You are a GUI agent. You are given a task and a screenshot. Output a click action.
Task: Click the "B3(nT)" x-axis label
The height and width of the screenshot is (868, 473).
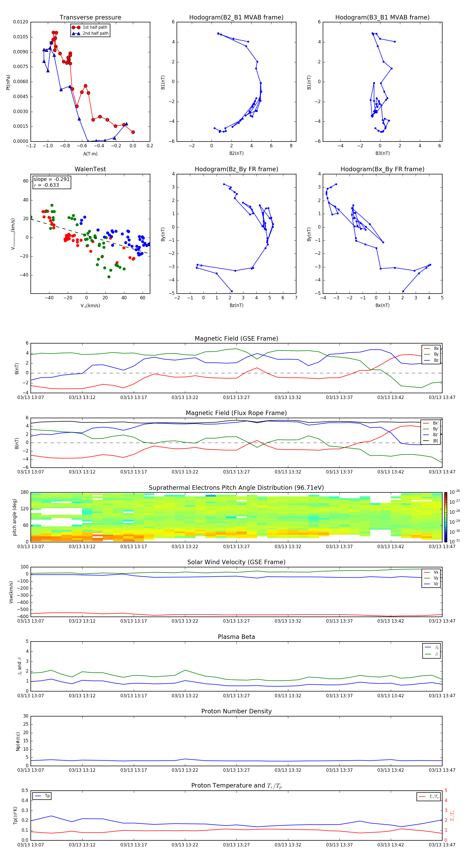pyautogui.click(x=382, y=153)
